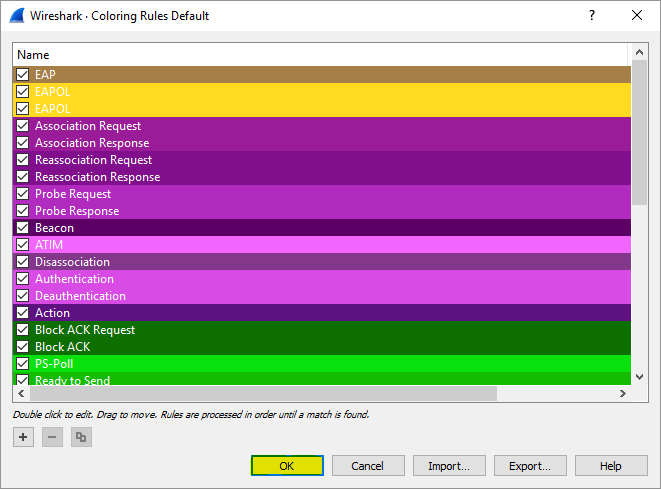This screenshot has width=661, height=489.
Task: Select the Probe Request row
Action: 322,193
